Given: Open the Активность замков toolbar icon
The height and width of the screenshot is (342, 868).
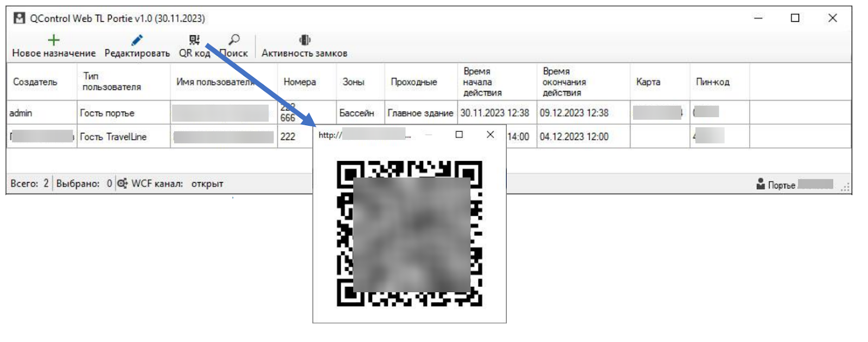Looking at the screenshot, I should tap(304, 40).
